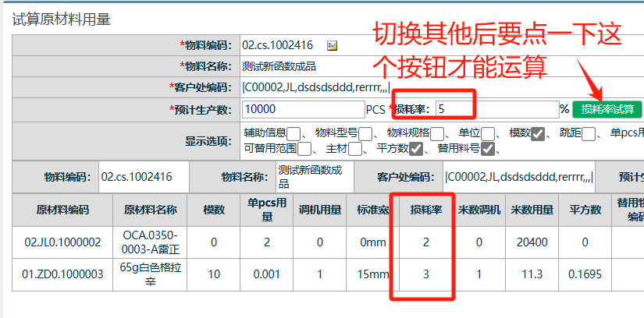This screenshot has height=318, width=644.
Task: Click 损耗率 value 2 in OCA row
Action: pos(426,242)
